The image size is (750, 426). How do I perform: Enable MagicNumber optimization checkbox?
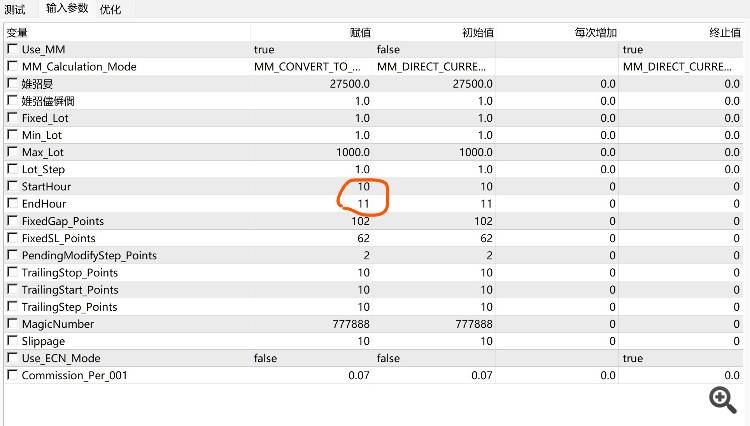pos(12,324)
